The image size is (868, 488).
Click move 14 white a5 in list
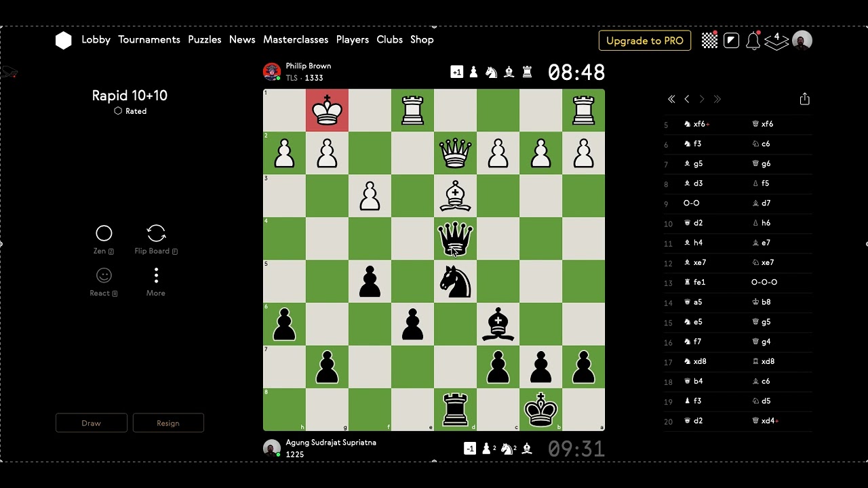[x=693, y=302]
